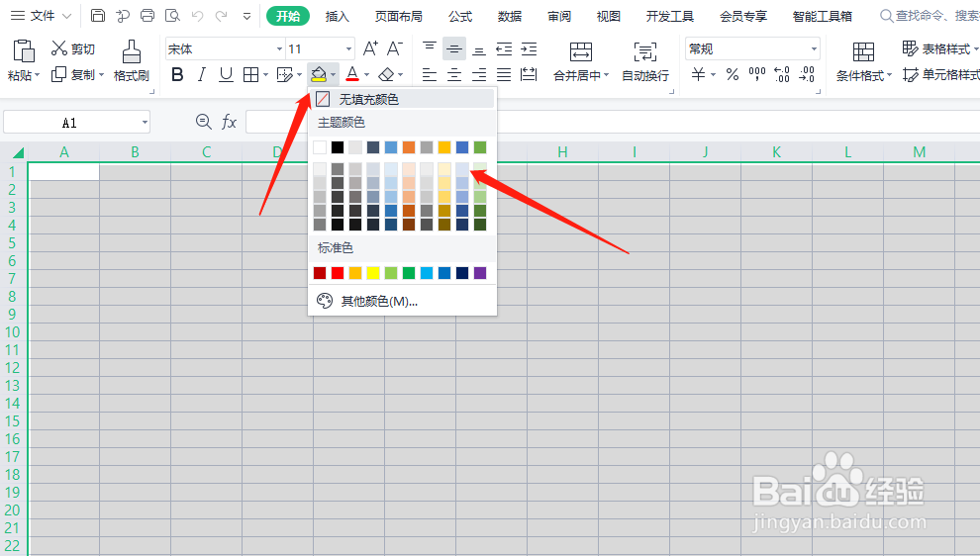Click the currency ¥ format icon

click(698, 75)
